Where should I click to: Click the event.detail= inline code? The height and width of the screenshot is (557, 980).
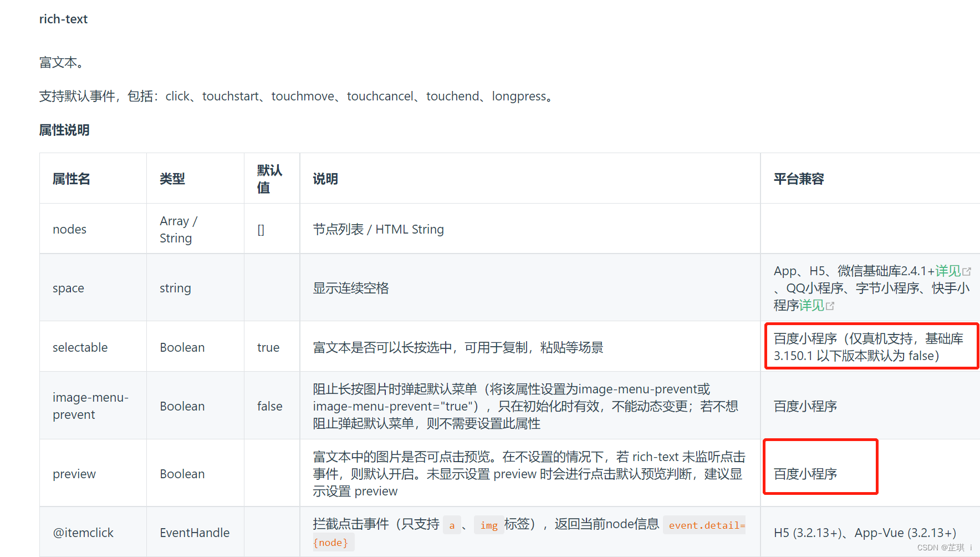click(705, 525)
